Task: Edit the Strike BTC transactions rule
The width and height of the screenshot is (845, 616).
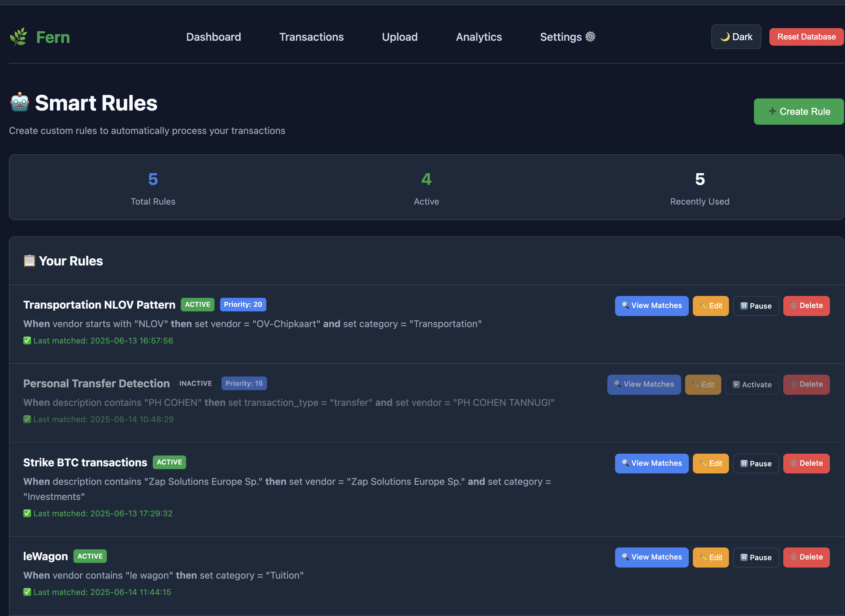Action: [711, 464]
